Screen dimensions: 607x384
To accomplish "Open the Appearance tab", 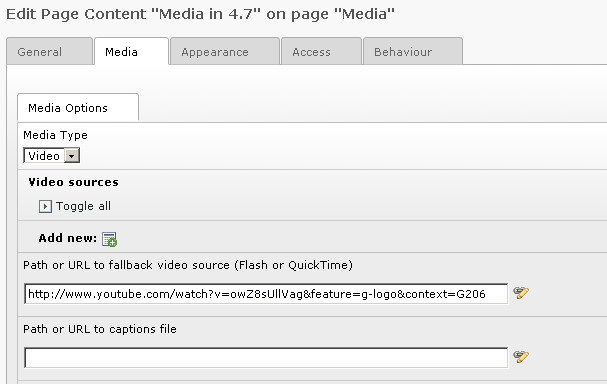I will [x=225, y=51].
